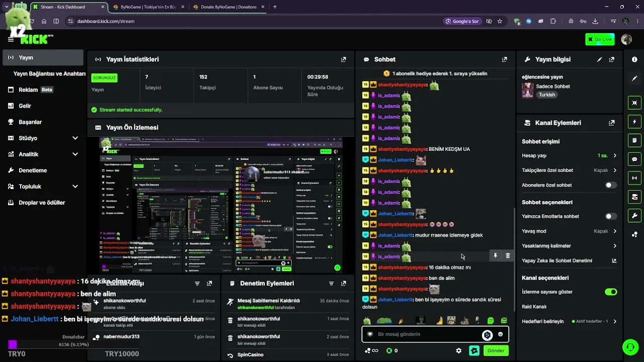Edit stream info with the pencil icon in Yayın bilgisi

599,59
